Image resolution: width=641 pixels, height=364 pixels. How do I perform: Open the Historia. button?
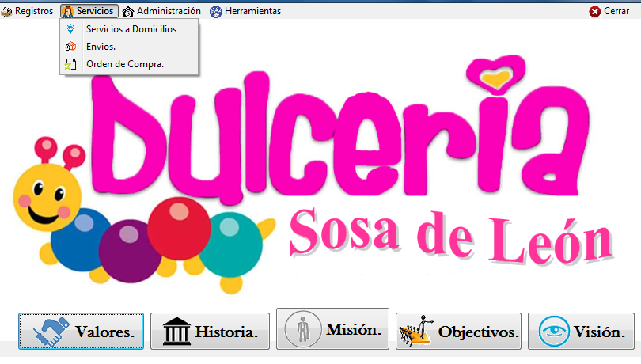(x=211, y=332)
